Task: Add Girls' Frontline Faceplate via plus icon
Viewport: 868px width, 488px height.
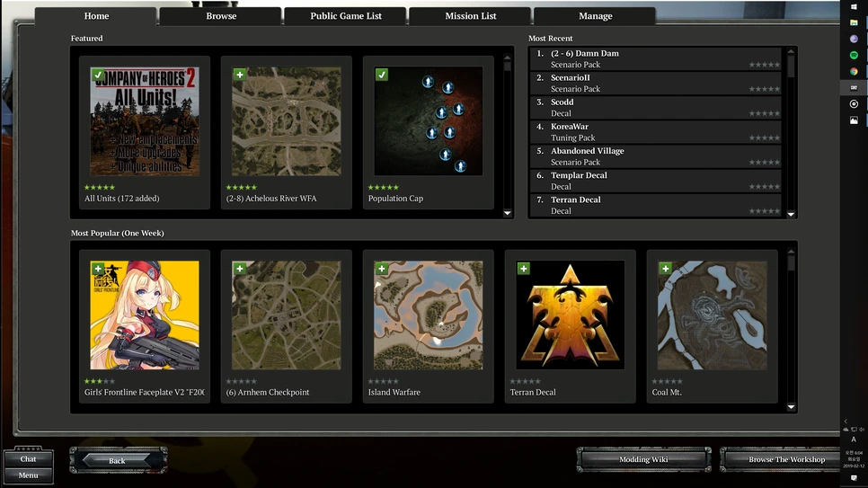Action: click(x=98, y=269)
